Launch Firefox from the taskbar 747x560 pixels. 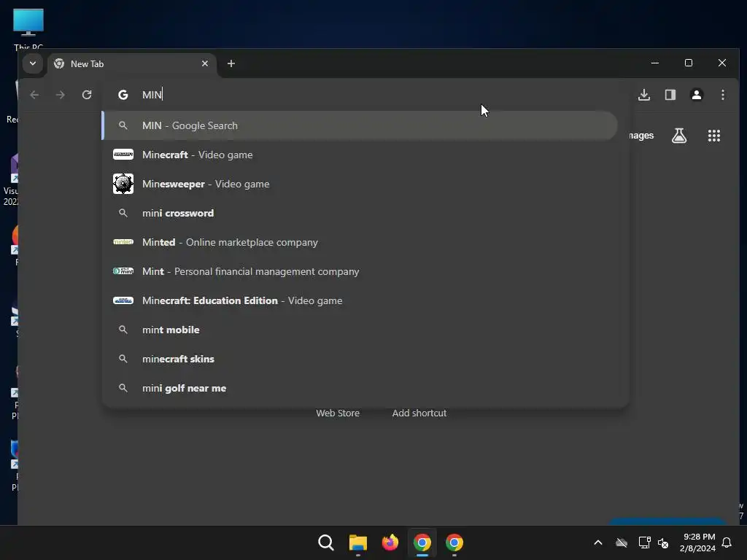coord(390,542)
